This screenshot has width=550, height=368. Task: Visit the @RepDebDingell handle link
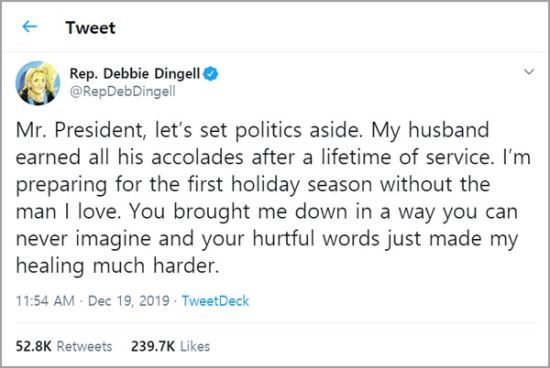coord(122,92)
